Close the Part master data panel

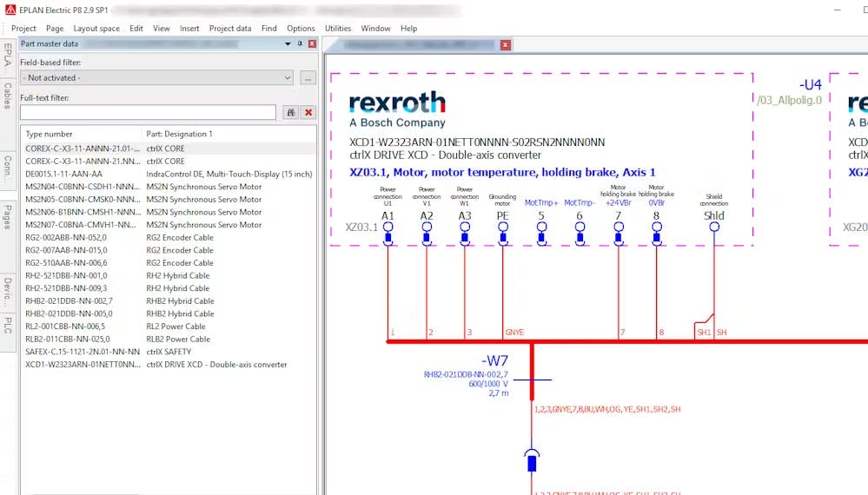(312, 43)
